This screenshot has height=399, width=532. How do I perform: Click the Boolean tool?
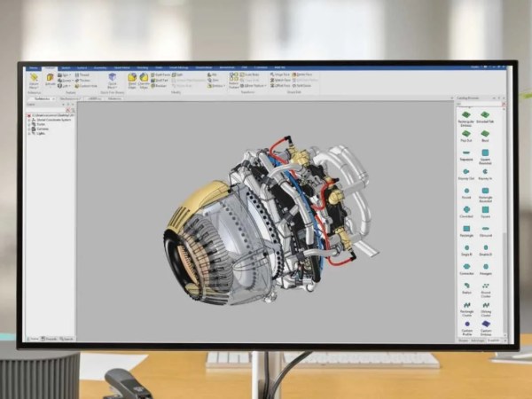click(x=159, y=86)
